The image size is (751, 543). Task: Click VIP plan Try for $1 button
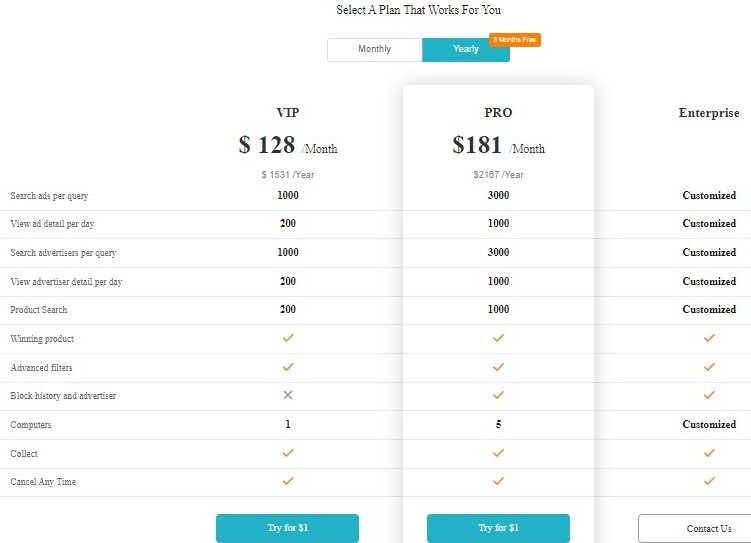coord(287,528)
